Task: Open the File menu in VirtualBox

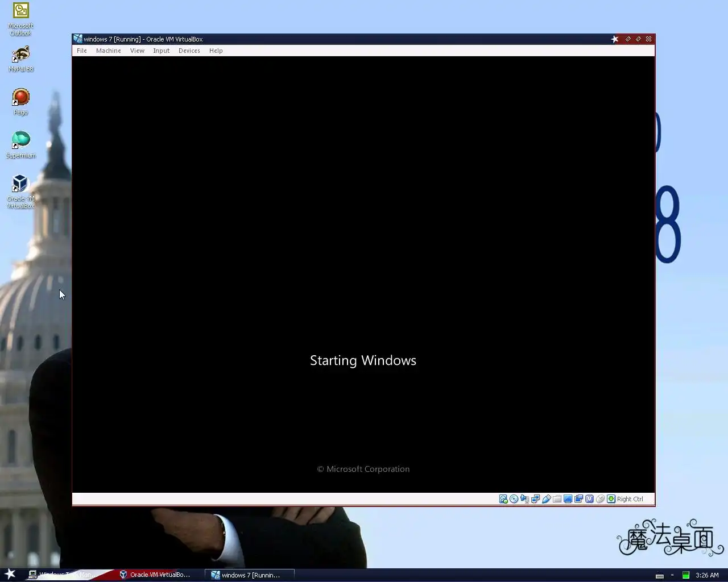Action: [82, 51]
